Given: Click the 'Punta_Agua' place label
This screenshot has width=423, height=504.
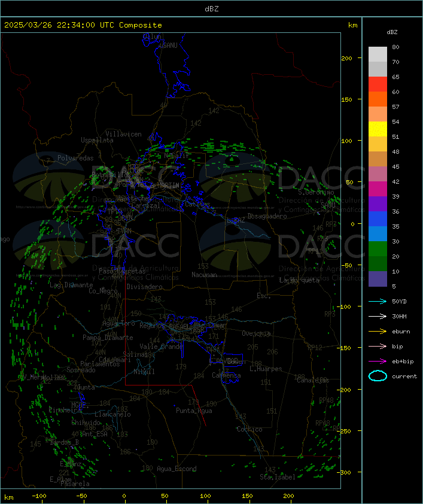Looking at the screenshot, I should coord(194,411).
